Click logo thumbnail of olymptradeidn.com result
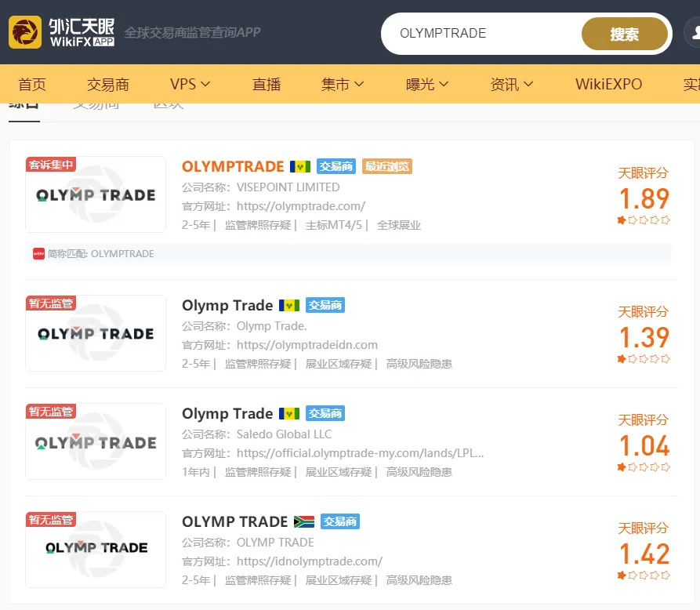 [96, 333]
